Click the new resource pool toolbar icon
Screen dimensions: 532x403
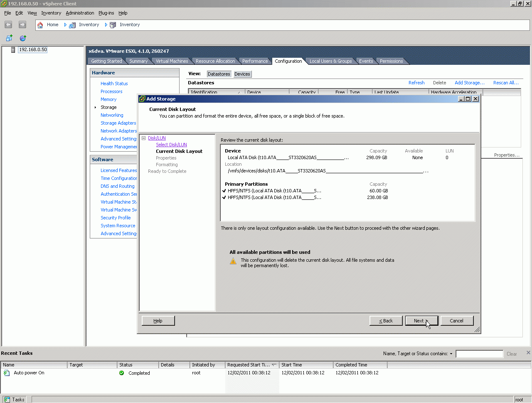coord(23,38)
